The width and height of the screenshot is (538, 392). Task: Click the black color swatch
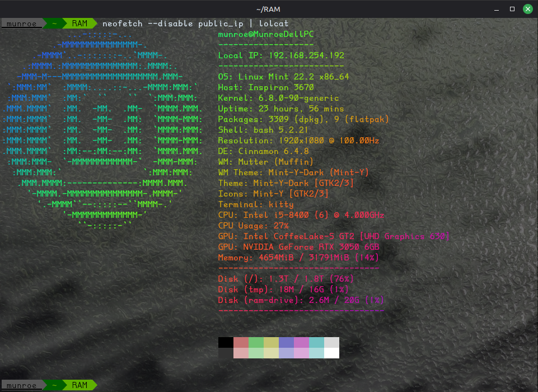(226, 342)
